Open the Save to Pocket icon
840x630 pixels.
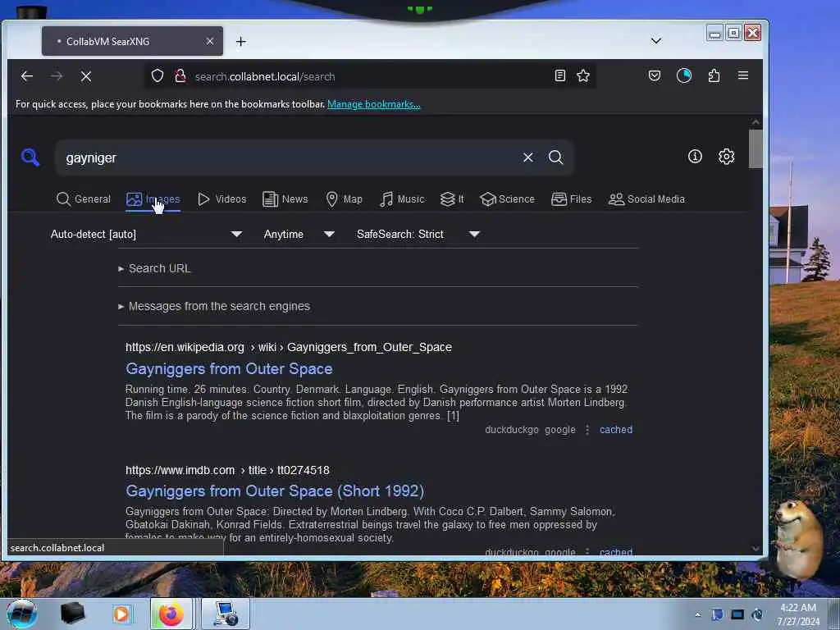click(654, 75)
